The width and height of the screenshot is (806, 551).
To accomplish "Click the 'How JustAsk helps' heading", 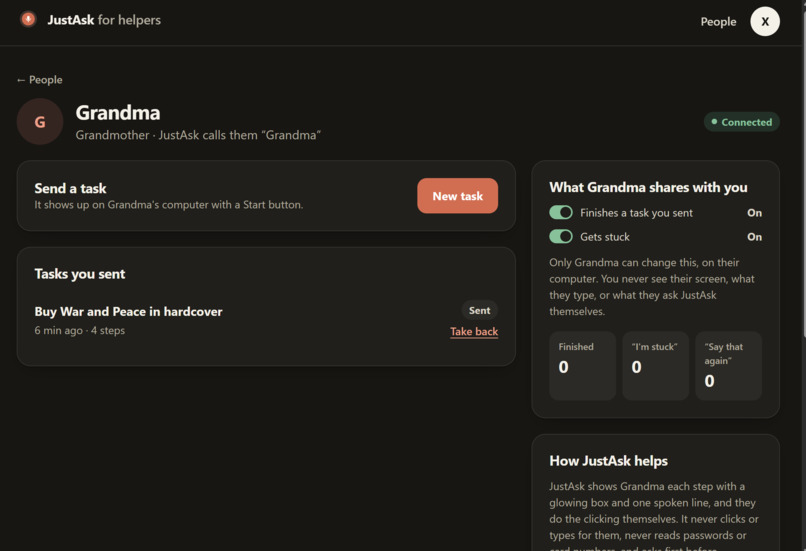I will pos(609,461).
